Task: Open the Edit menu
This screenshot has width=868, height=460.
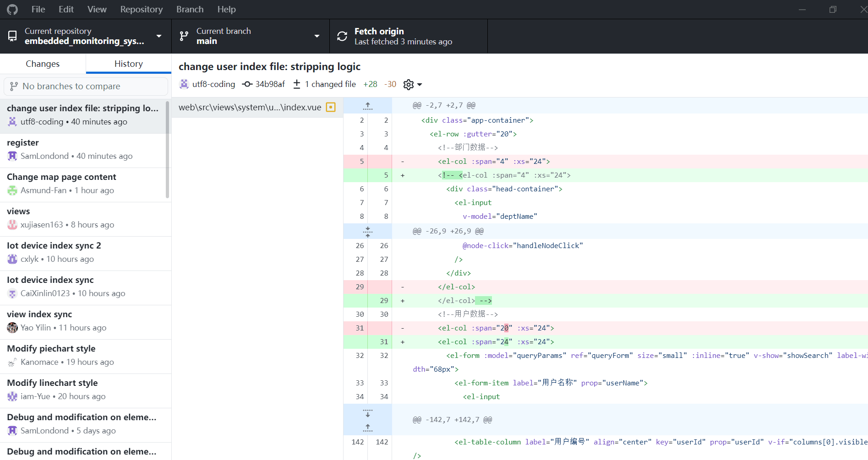Action: 66,9
